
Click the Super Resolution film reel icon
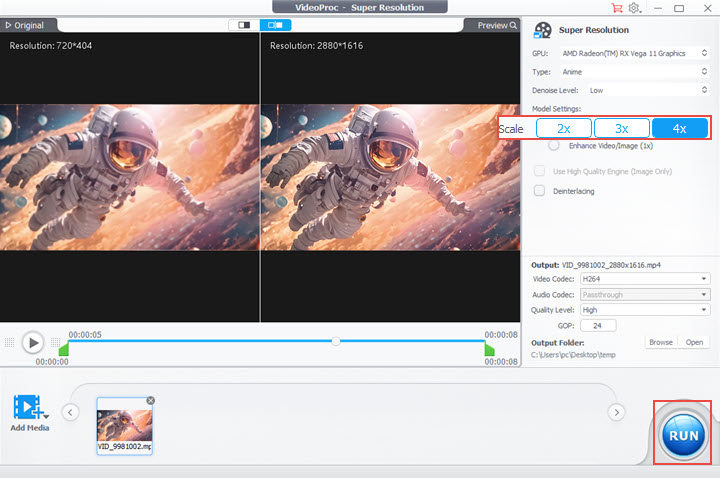coord(543,30)
